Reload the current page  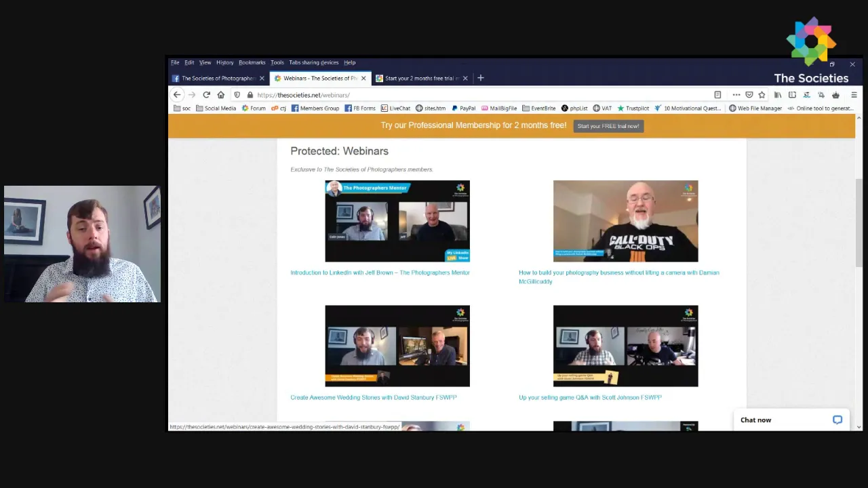(x=206, y=95)
